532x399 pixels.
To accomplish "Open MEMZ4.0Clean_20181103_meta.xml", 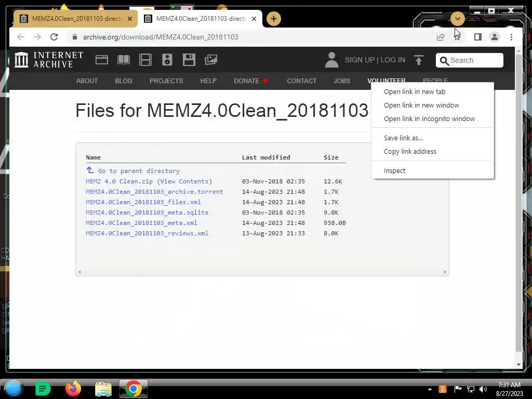I will pos(141,223).
